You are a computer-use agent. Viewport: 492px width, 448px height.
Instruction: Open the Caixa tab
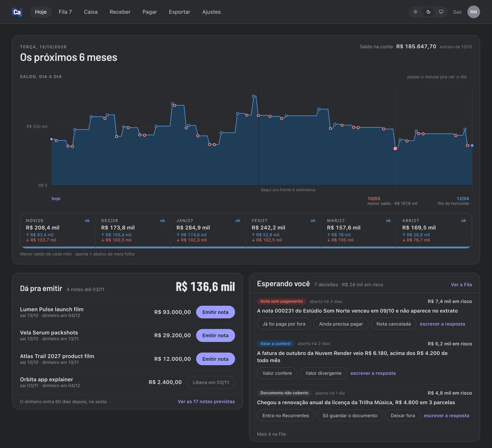pyautogui.click(x=91, y=12)
